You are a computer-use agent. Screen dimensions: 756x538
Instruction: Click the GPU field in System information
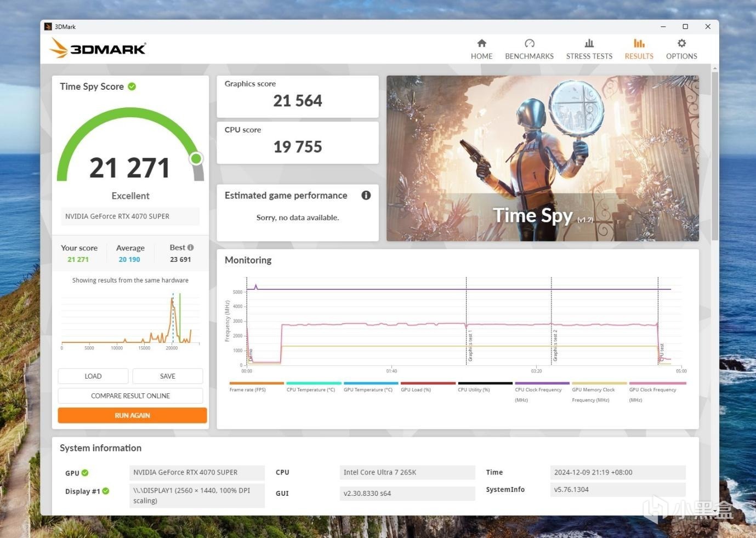click(x=197, y=472)
